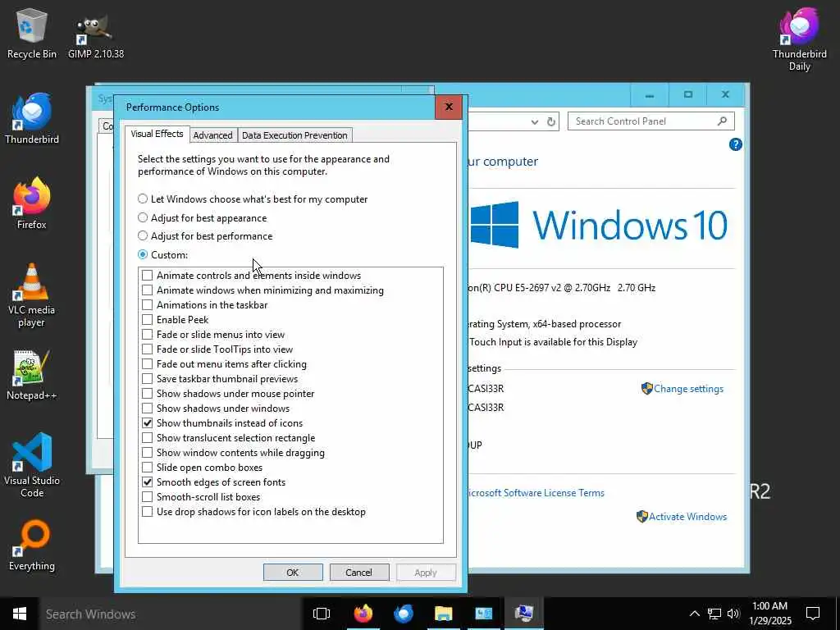Enable Show shadows under windows
Screen dimensions: 840x630
(x=148, y=409)
